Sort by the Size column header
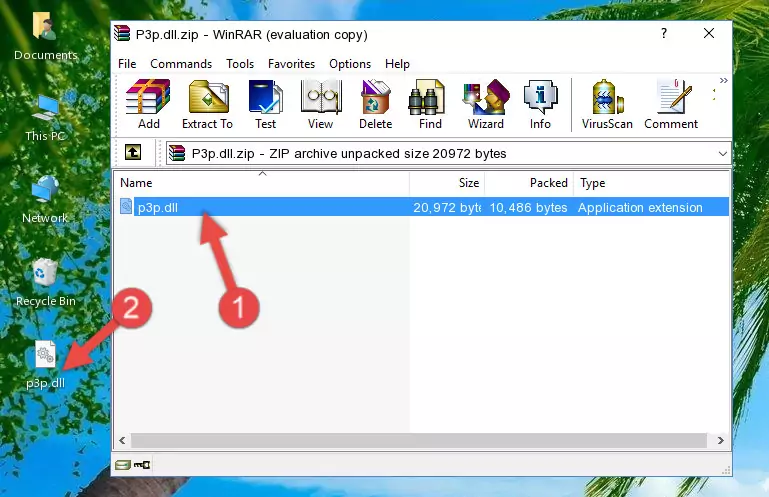769x497 pixels. pyautogui.click(x=447, y=183)
